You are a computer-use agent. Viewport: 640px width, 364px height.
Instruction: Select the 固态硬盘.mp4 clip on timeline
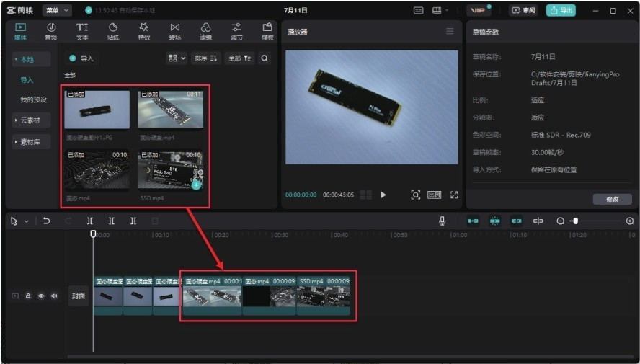coord(212,296)
